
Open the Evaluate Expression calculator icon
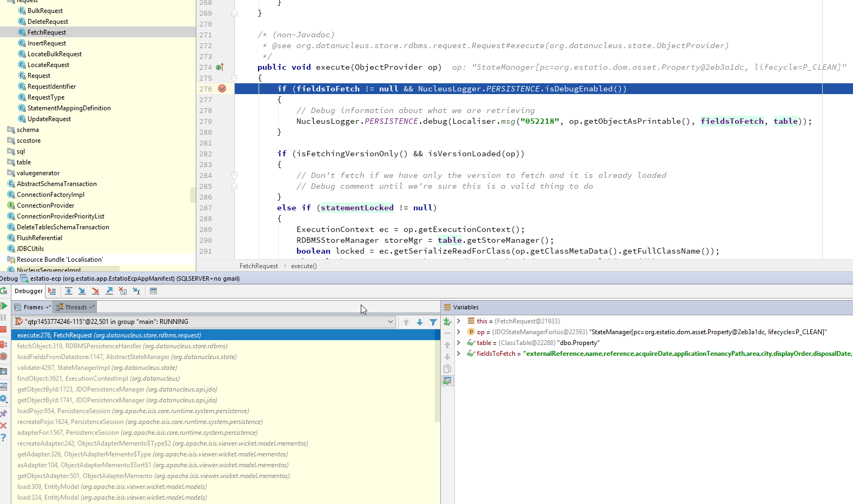(x=153, y=291)
